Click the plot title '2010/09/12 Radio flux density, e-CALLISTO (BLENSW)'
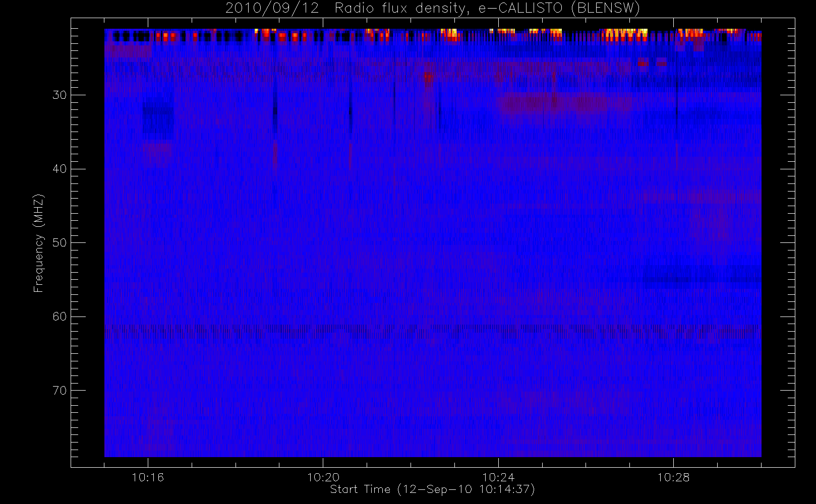816x504 pixels. click(433, 9)
